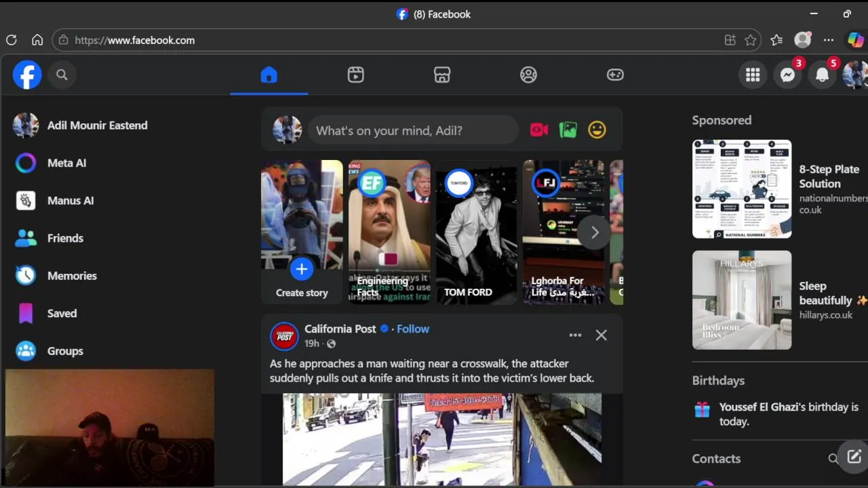Viewport: 868px width, 488px height.
Task: Open the apps grid menu icon
Action: point(753,75)
